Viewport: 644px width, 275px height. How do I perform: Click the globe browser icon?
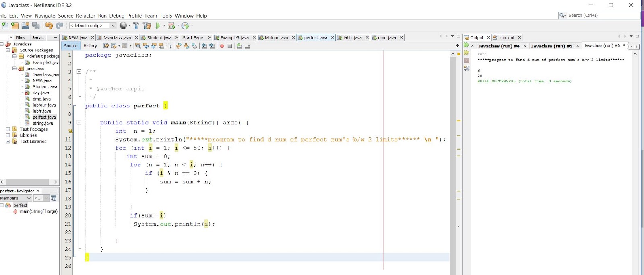pos(123,25)
